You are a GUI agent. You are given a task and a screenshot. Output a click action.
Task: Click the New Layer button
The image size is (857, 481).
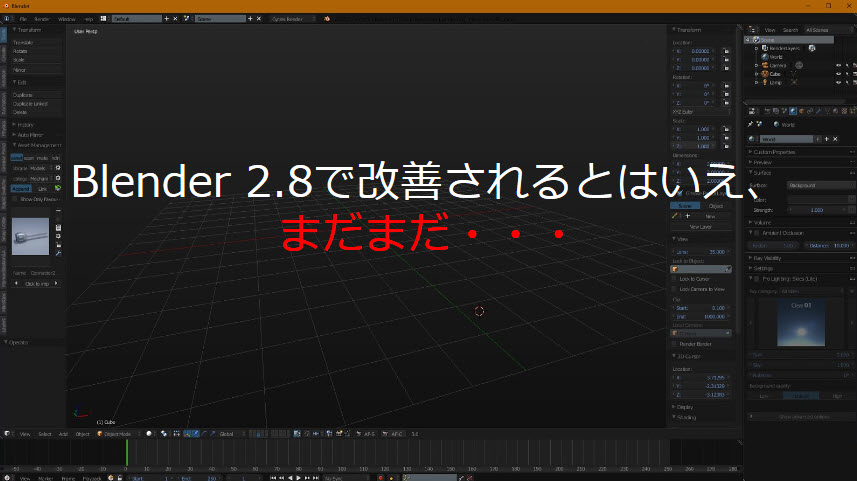[x=701, y=227]
